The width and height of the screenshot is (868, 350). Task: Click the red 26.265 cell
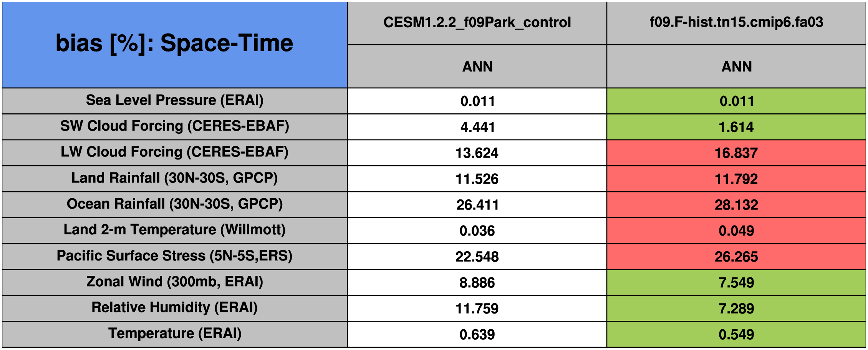[736, 256]
